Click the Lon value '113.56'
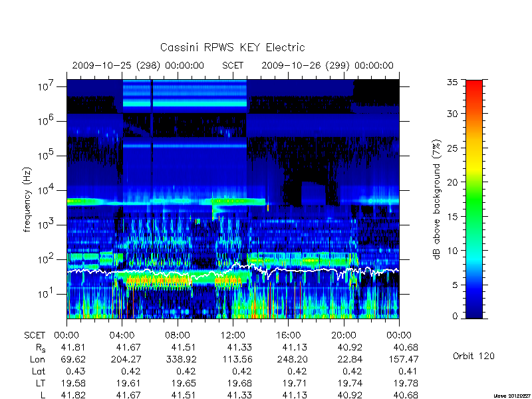This screenshot has width=532, height=399. tap(237, 359)
